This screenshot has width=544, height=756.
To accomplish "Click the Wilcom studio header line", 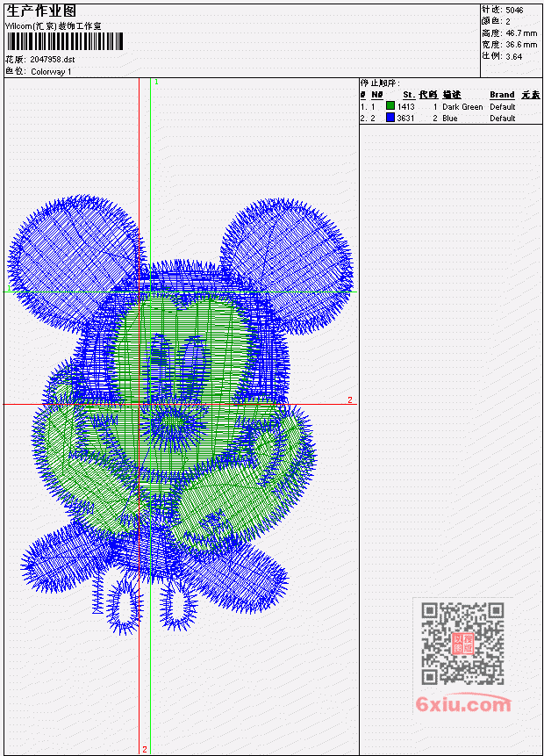I will [x=53, y=26].
